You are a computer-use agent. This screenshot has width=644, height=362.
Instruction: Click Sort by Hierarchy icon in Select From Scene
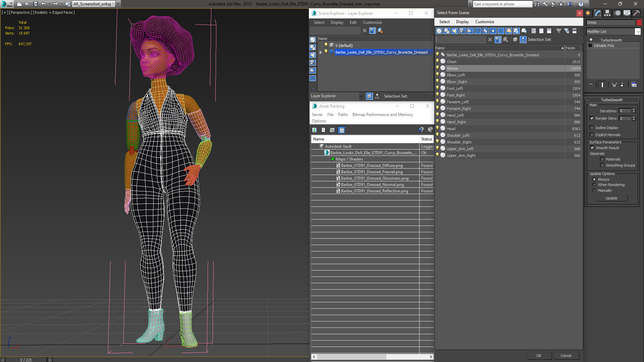pyautogui.click(x=523, y=40)
